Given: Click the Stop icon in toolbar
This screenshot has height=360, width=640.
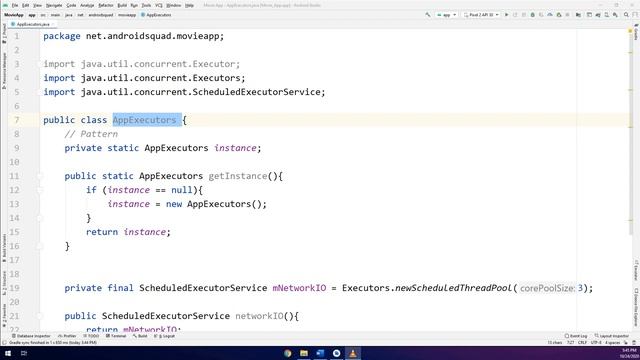Looking at the screenshot, I should [567, 15].
